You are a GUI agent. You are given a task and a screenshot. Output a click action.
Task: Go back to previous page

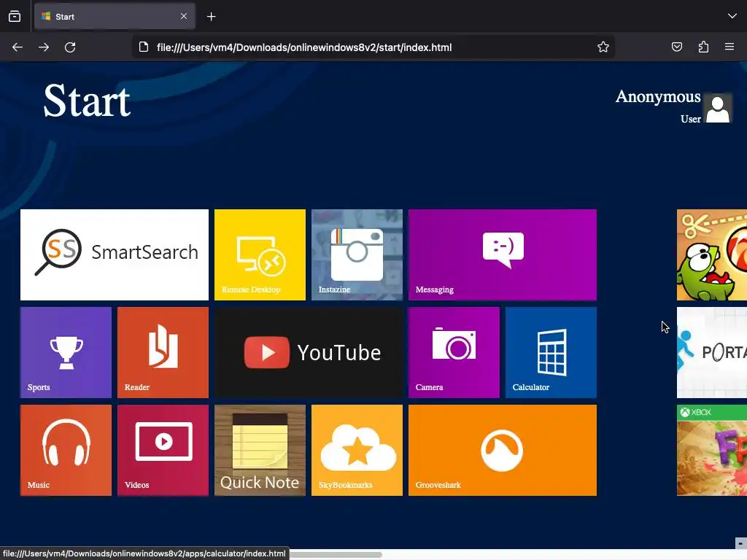[18, 47]
